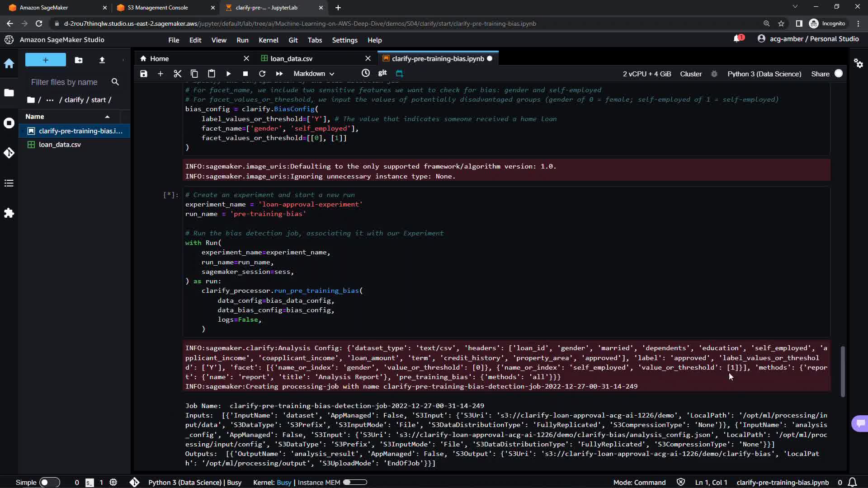Screen dimensions: 868x488
Task: Click the Filter files by name field
Action: [x=64, y=82]
